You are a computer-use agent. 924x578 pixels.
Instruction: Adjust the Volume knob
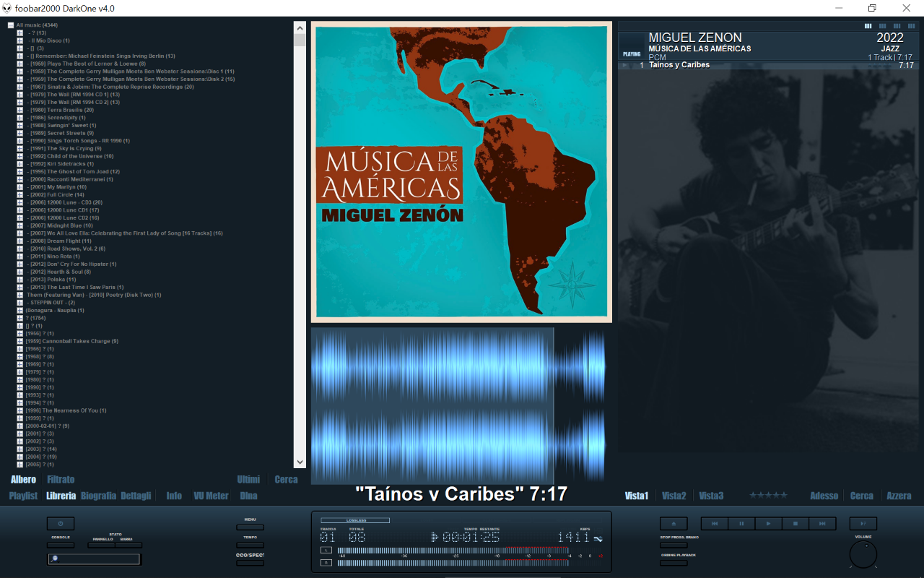(863, 555)
